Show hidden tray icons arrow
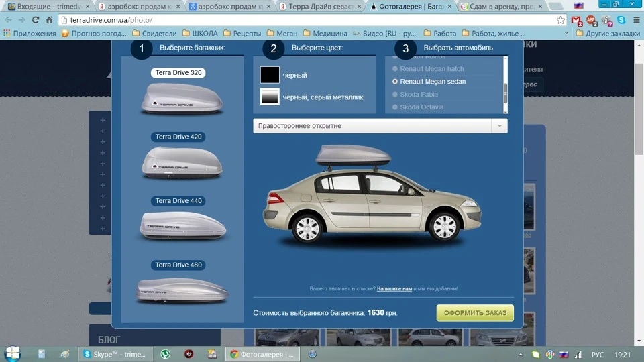644x362 pixels. click(521, 354)
